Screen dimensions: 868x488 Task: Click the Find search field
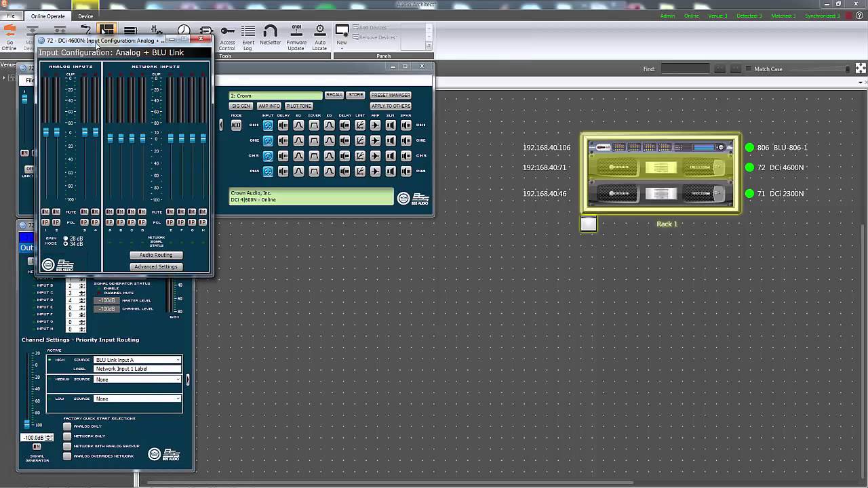[685, 69]
